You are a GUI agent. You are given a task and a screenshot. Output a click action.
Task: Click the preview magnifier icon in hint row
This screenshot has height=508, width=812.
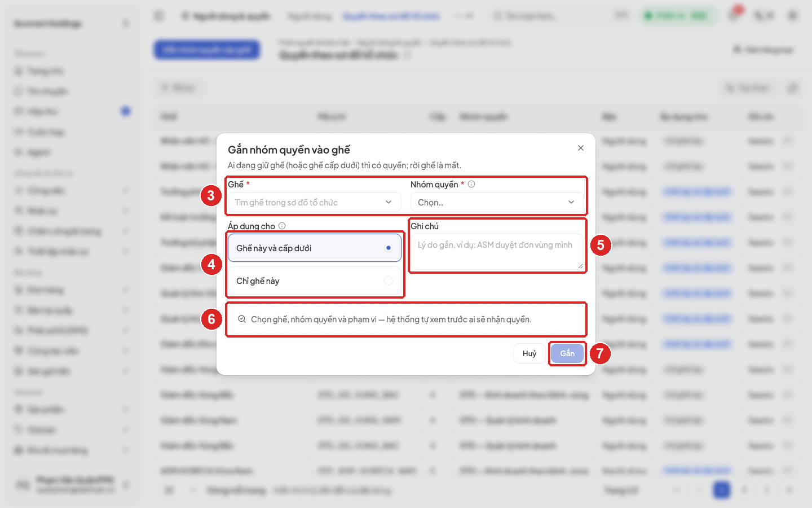pos(241,319)
